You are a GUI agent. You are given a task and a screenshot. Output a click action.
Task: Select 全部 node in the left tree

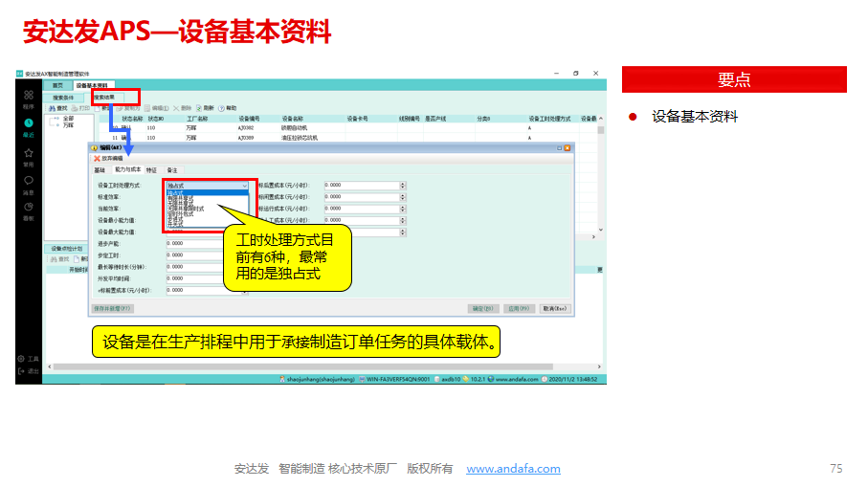point(68,119)
